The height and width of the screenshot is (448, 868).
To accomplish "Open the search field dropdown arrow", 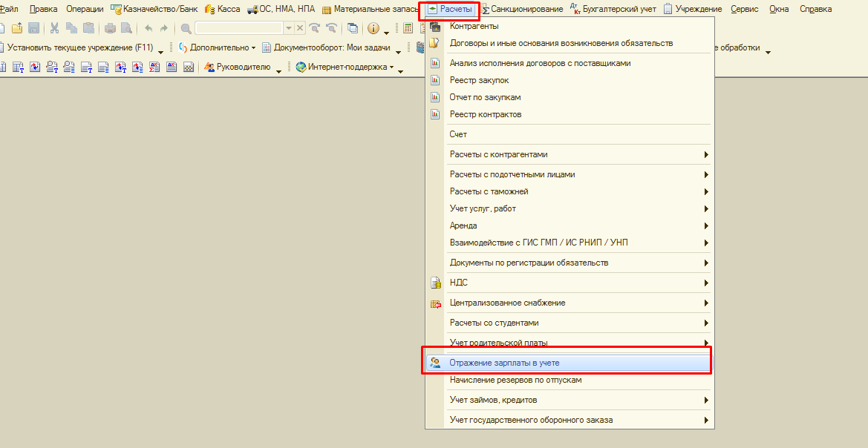I will tap(288, 28).
